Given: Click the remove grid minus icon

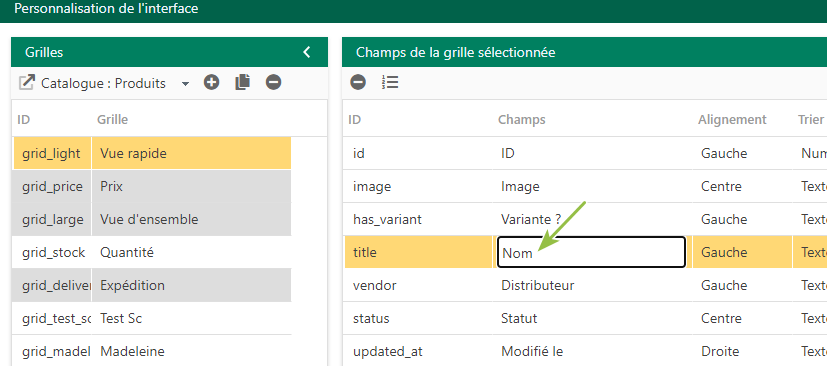Looking at the screenshot, I should (273, 82).
